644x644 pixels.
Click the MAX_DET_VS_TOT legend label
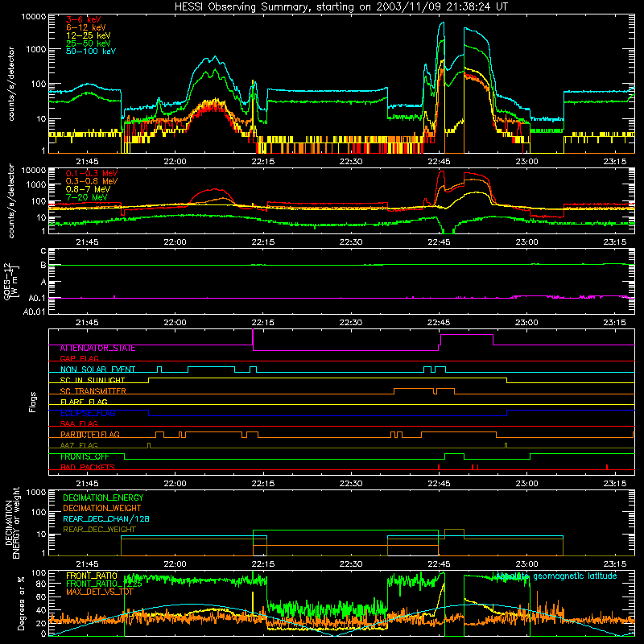(x=99, y=592)
